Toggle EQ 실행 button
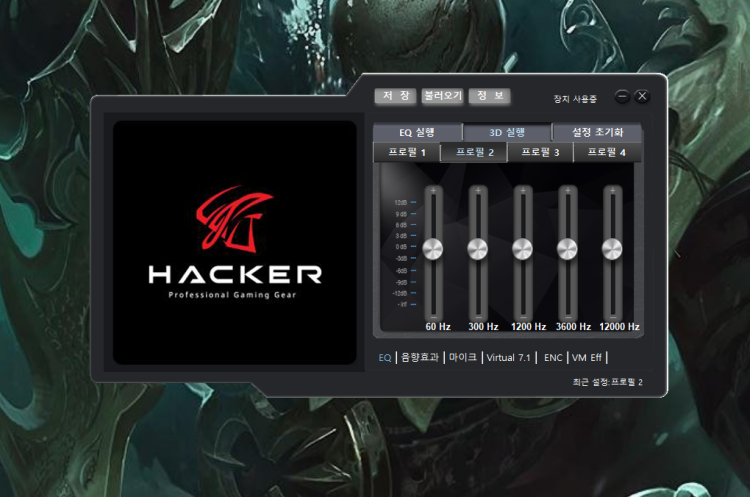Viewport: 750px width, 497px height. point(418,132)
